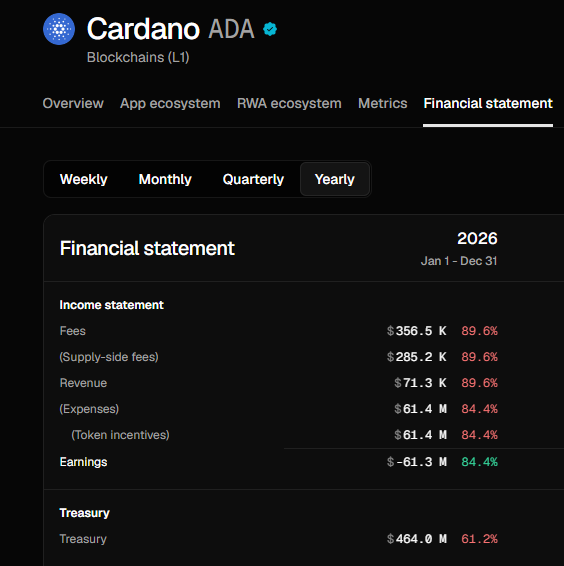Click the Jan 1 - Dec 31 date range
564x566 pixels.
coord(459,261)
